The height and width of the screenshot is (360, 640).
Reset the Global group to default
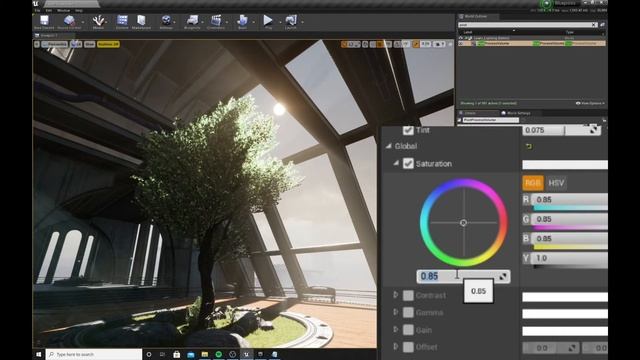click(529, 146)
